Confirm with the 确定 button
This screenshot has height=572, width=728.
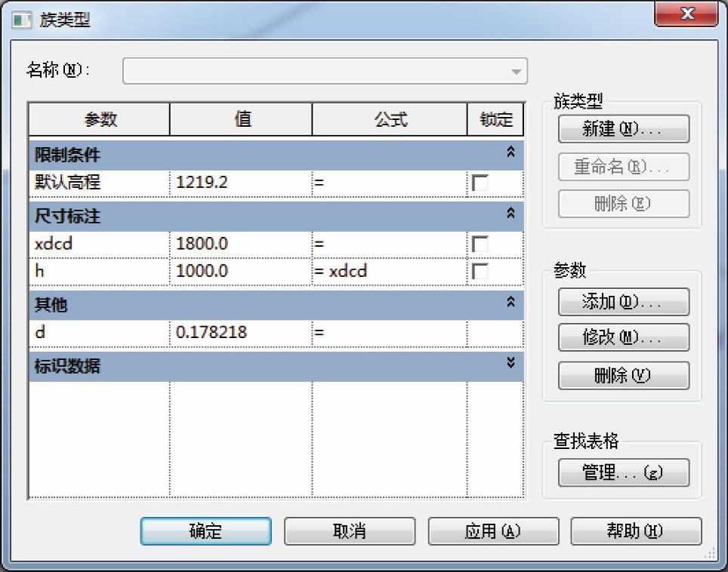pyautogui.click(x=205, y=531)
